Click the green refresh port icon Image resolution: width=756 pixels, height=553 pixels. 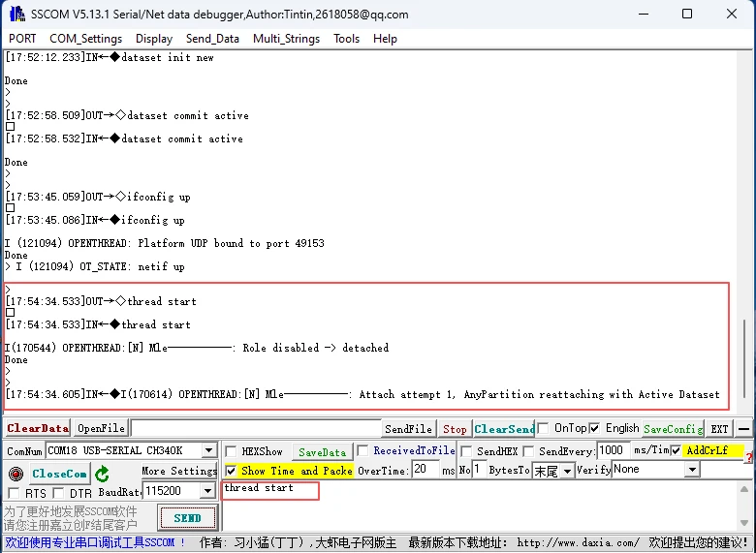102,474
